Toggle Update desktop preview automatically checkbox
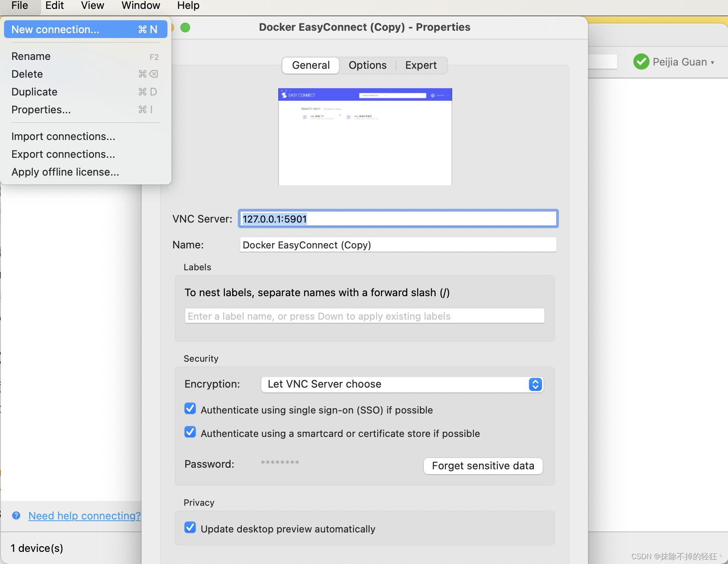The width and height of the screenshot is (728, 564). [x=190, y=528]
